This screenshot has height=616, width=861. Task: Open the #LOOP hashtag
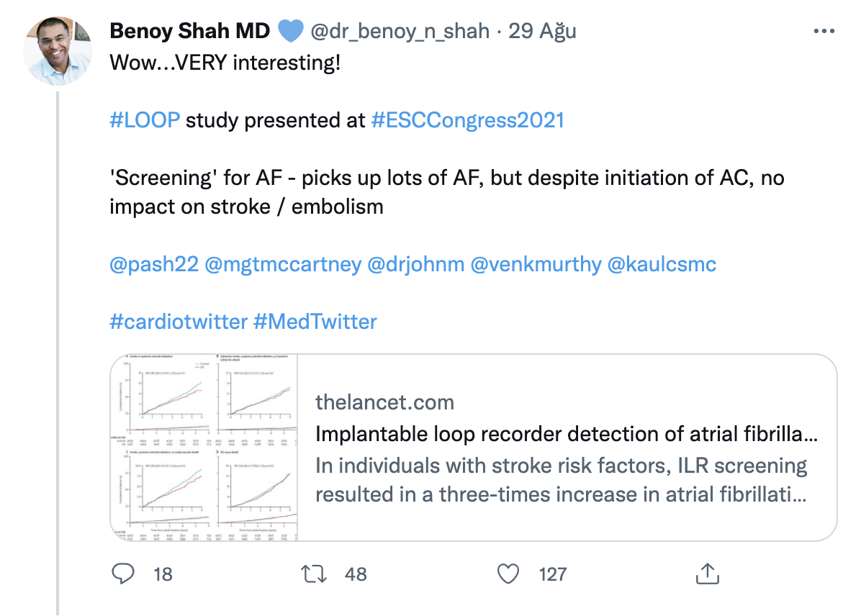click(x=145, y=120)
